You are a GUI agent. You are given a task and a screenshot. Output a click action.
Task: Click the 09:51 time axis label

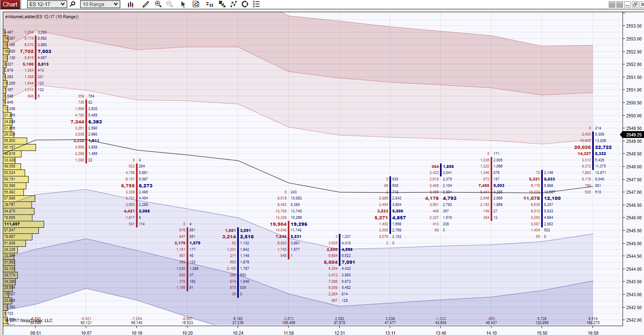36,333
